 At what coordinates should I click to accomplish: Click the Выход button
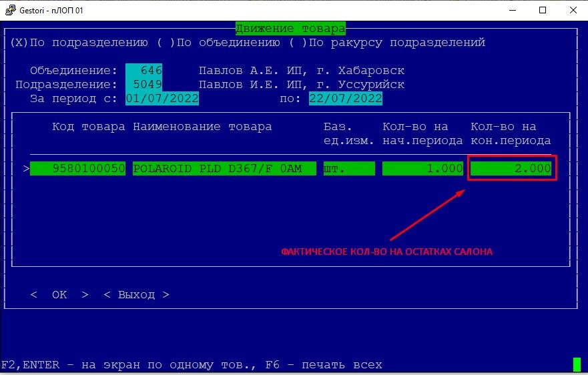pyautogui.click(x=137, y=295)
